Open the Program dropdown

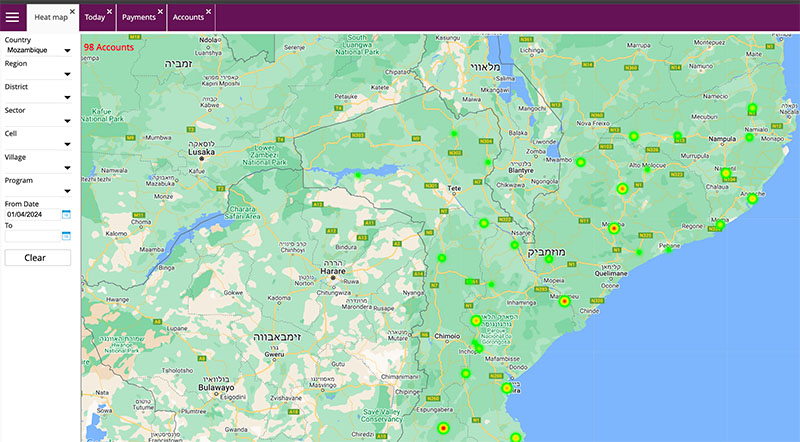67,190
